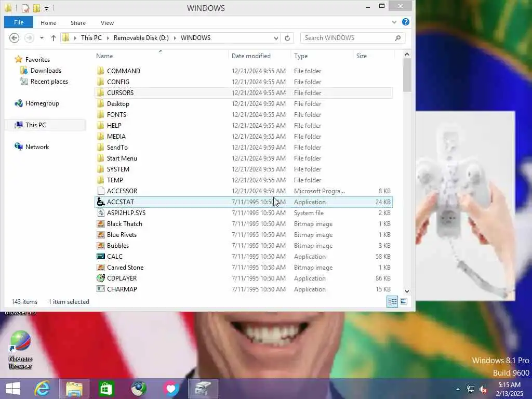Select the Desktop folder icon

100,103
